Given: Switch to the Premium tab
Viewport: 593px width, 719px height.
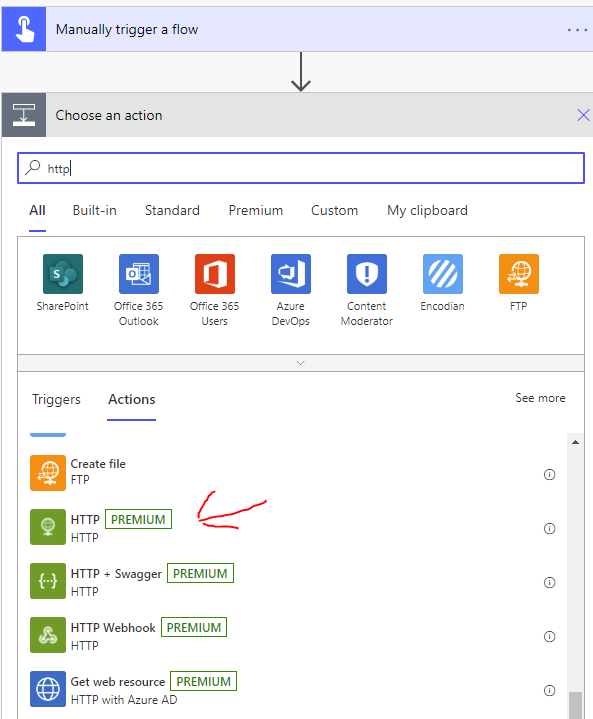Looking at the screenshot, I should pos(255,210).
